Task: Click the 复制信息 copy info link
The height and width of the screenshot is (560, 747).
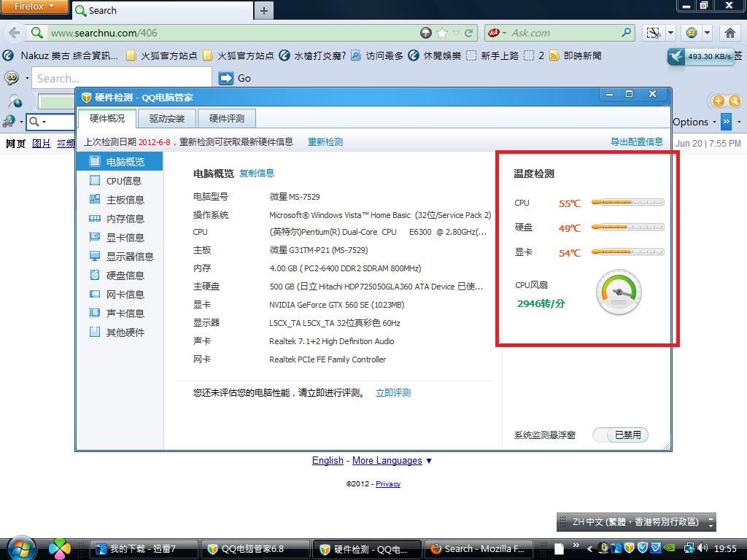Action: 257,174
